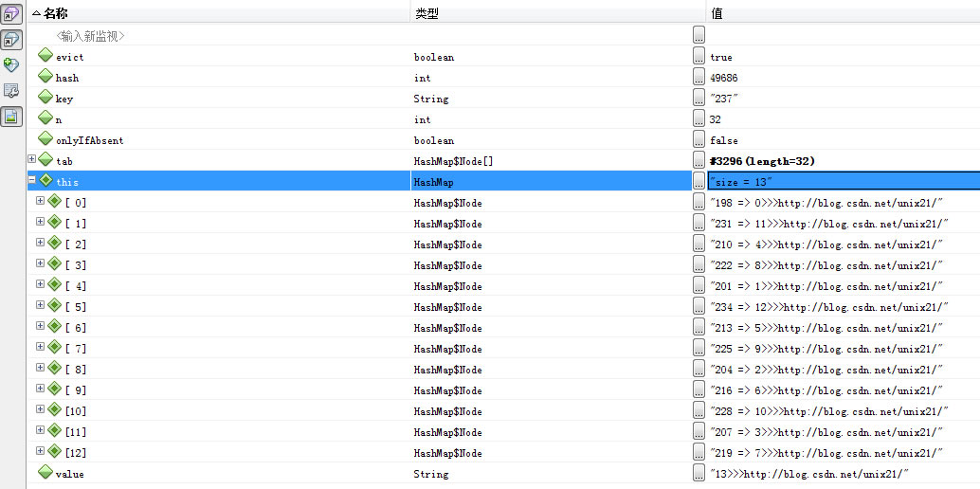Click the "13>>>http://blog.csdn.net/unix21/" value

[808, 474]
